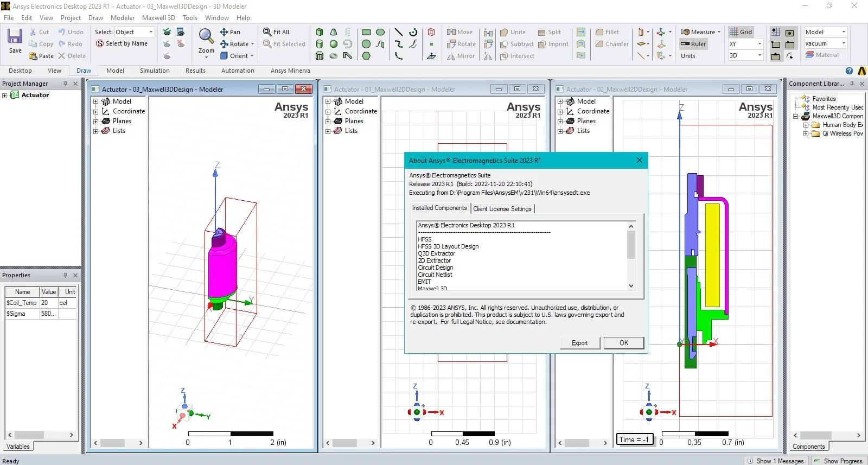Screen dimensions: 868x465
Task: Choose the Fillet tool
Action: [599, 32]
